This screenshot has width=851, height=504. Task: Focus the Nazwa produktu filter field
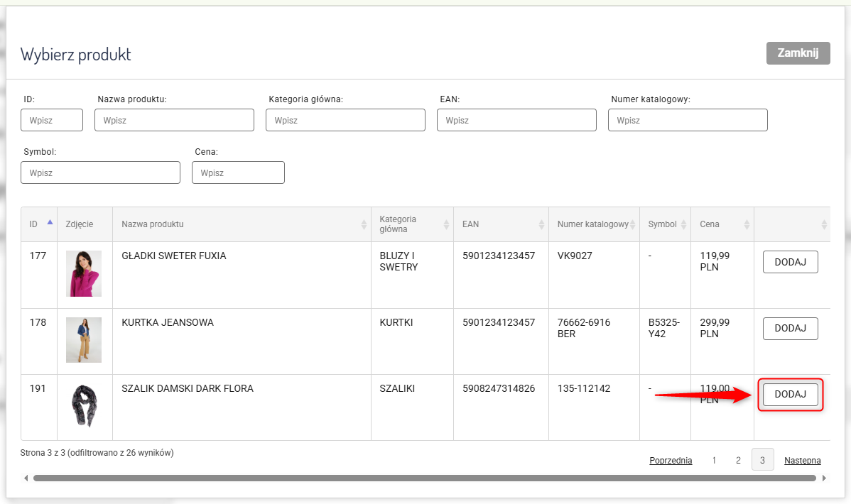tap(174, 120)
